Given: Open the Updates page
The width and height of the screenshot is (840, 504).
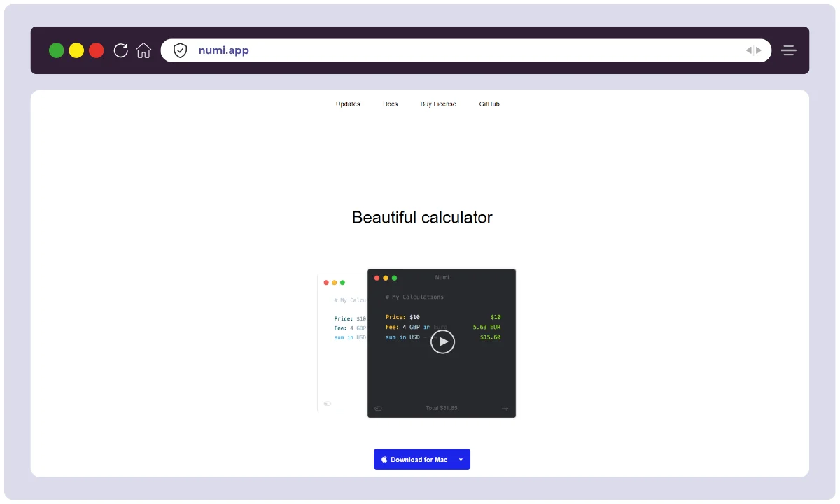Looking at the screenshot, I should pos(348,104).
